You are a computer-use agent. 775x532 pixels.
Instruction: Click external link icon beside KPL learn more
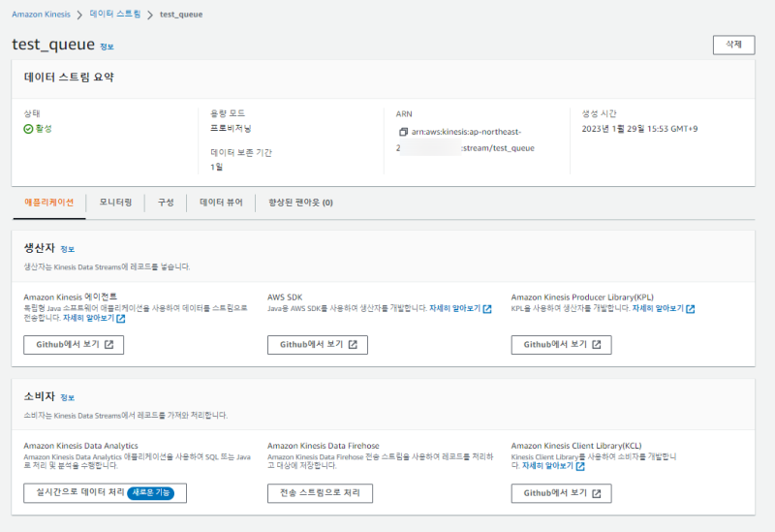coord(691,309)
